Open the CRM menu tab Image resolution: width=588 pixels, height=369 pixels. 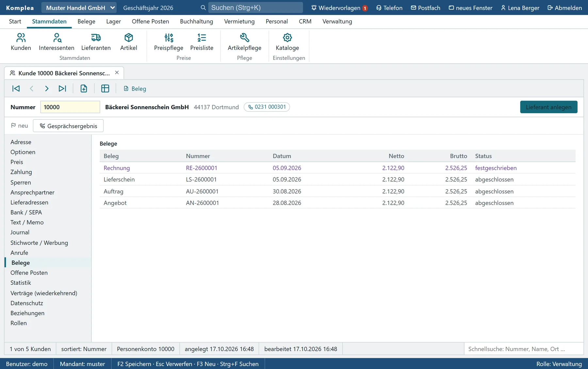click(305, 22)
